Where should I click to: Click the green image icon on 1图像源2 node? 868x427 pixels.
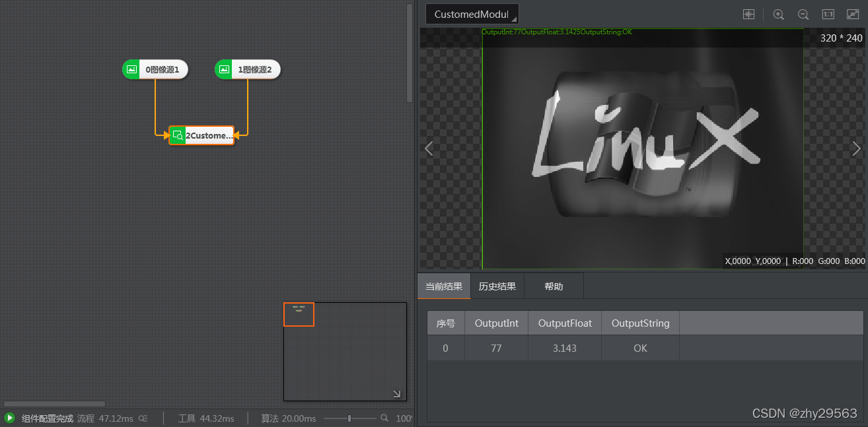tap(224, 69)
